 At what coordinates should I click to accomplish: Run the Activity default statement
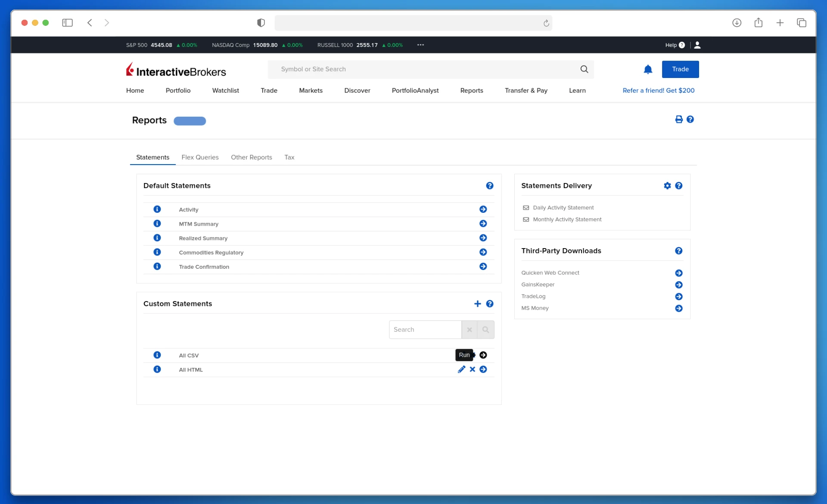[x=483, y=209]
